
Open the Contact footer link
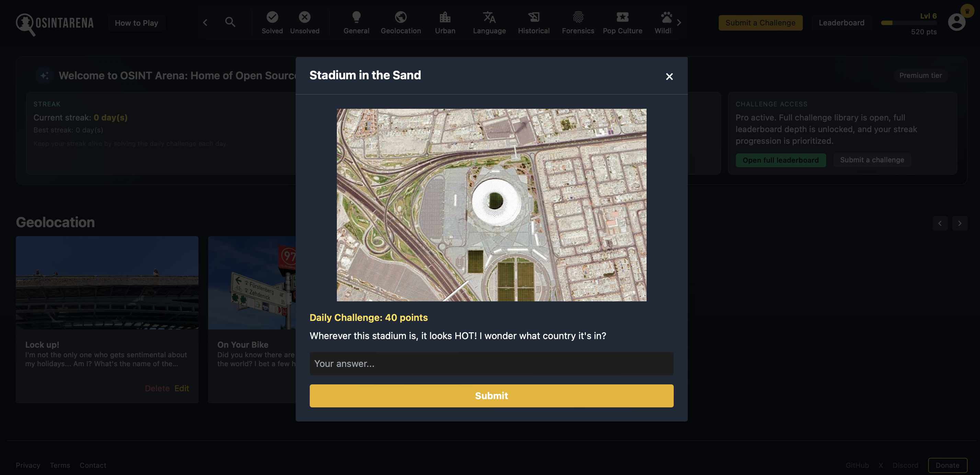(93, 465)
